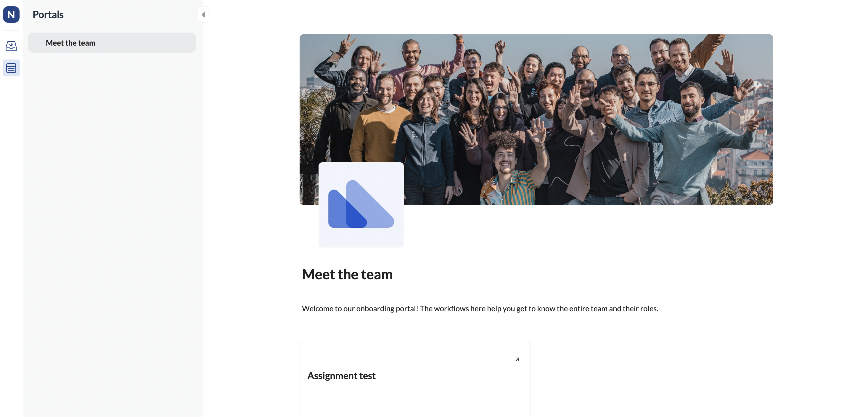Screen dimensions: 868x417
Task: Click the sky at the top of the banner
Action: (x=539, y=42)
